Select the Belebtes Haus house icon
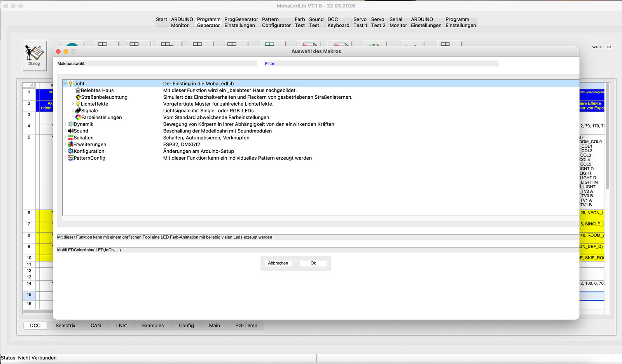Viewport: 622px width, 364px height. [78, 91]
